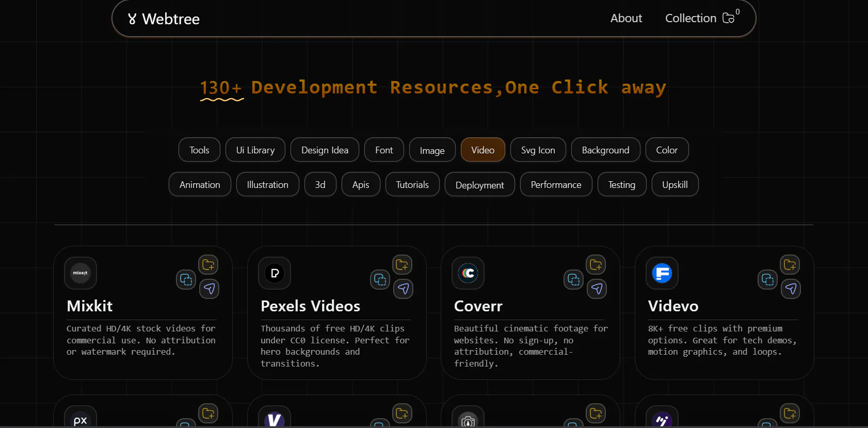The width and height of the screenshot is (868, 428).
Task: Switch to Design Idea category
Action: pyautogui.click(x=325, y=150)
